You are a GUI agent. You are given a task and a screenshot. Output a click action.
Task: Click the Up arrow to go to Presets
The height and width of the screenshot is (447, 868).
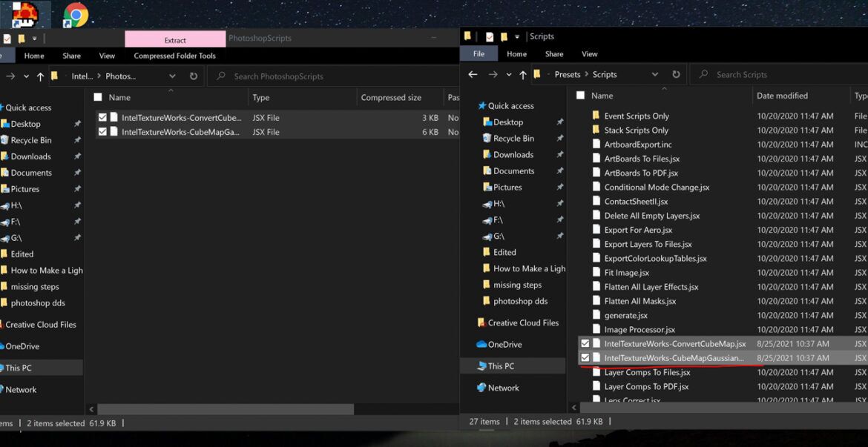click(522, 74)
